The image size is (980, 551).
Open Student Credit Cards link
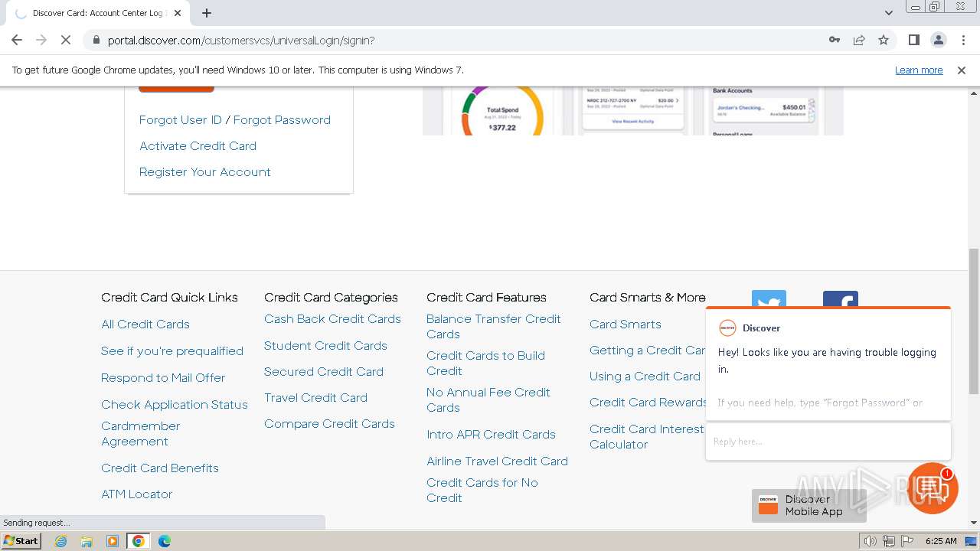tap(325, 346)
